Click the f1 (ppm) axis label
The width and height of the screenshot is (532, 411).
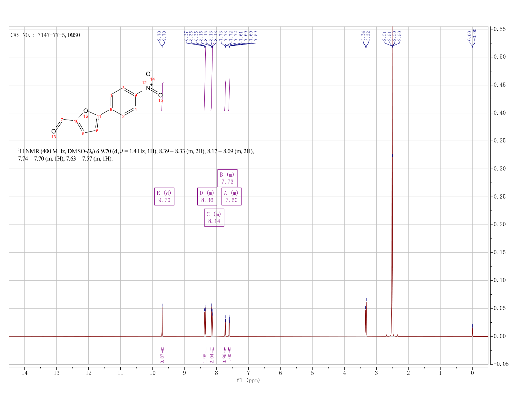tap(248, 380)
